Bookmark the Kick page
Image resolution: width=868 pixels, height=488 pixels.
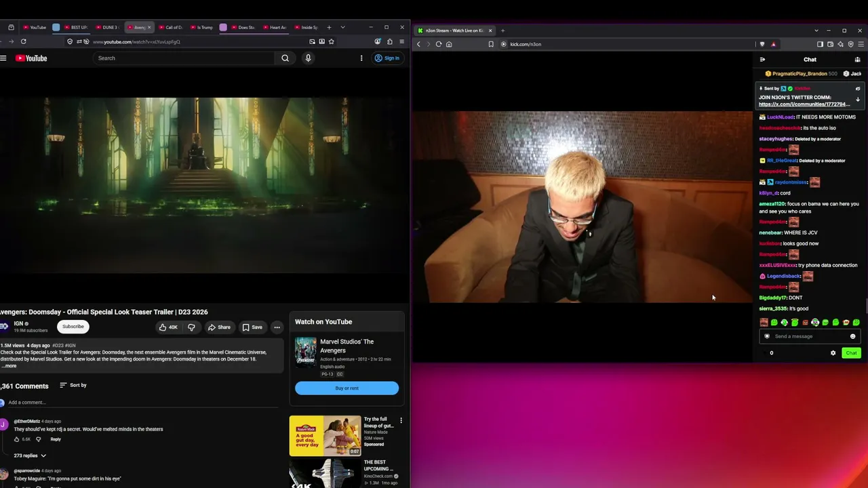491,44
